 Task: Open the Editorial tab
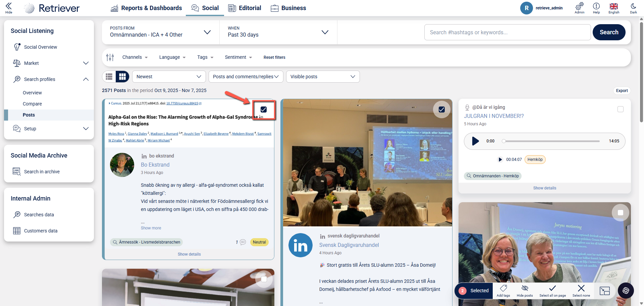[x=245, y=8]
